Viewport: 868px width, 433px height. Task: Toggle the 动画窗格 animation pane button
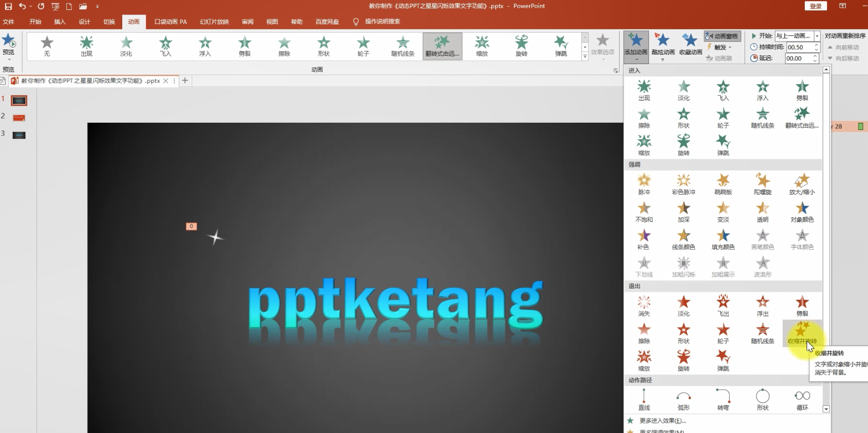pos(722,36)
